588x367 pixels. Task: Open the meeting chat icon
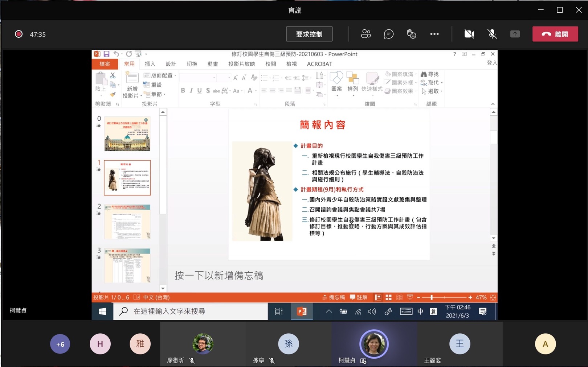(388, 34)
